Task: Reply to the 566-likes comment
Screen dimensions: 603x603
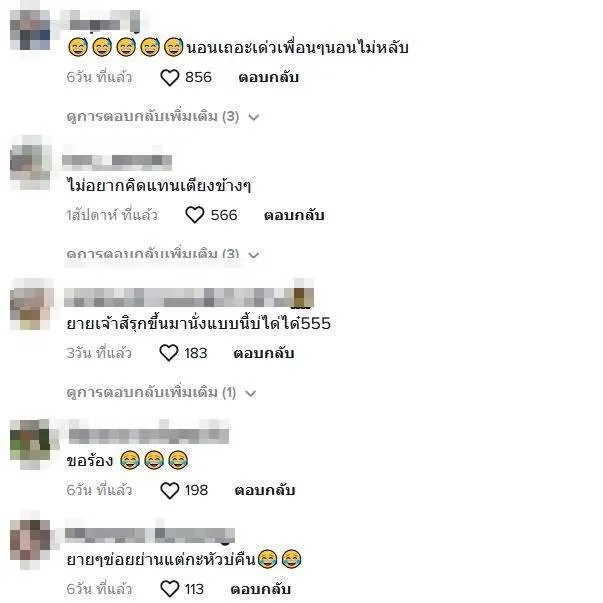Action: point(294,215)
